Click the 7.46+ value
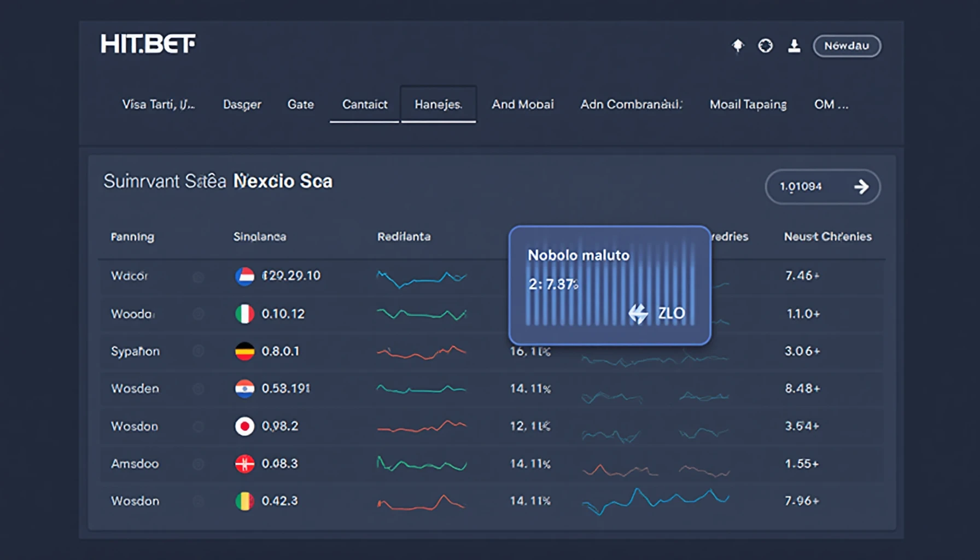 tap(802, 276)
